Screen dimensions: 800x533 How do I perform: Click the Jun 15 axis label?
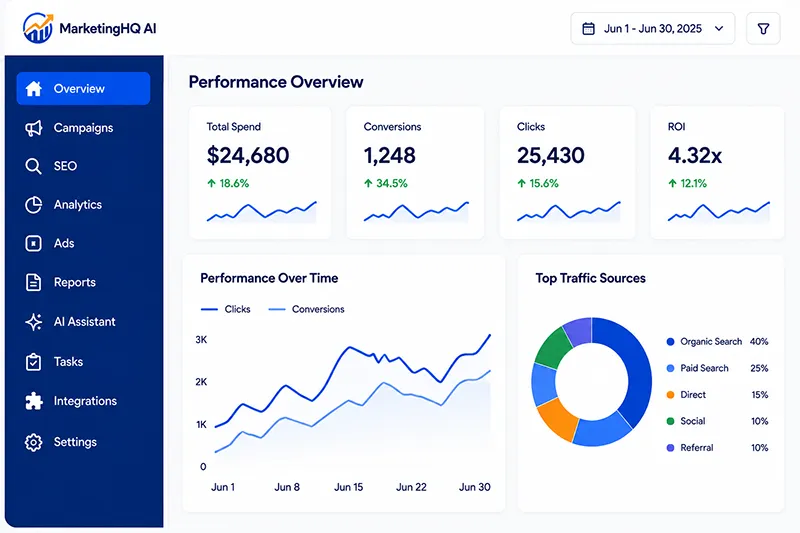click(x=348, y=487)
